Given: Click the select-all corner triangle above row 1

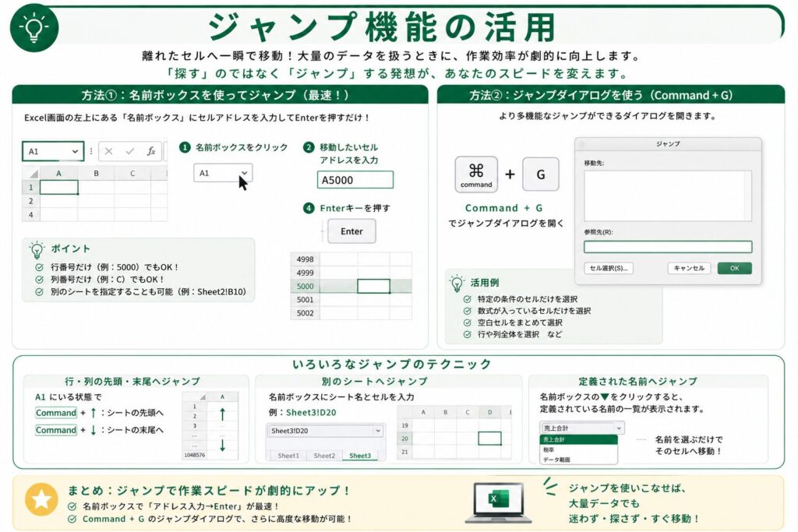Looking at the screenshot, I should (33, 174).
